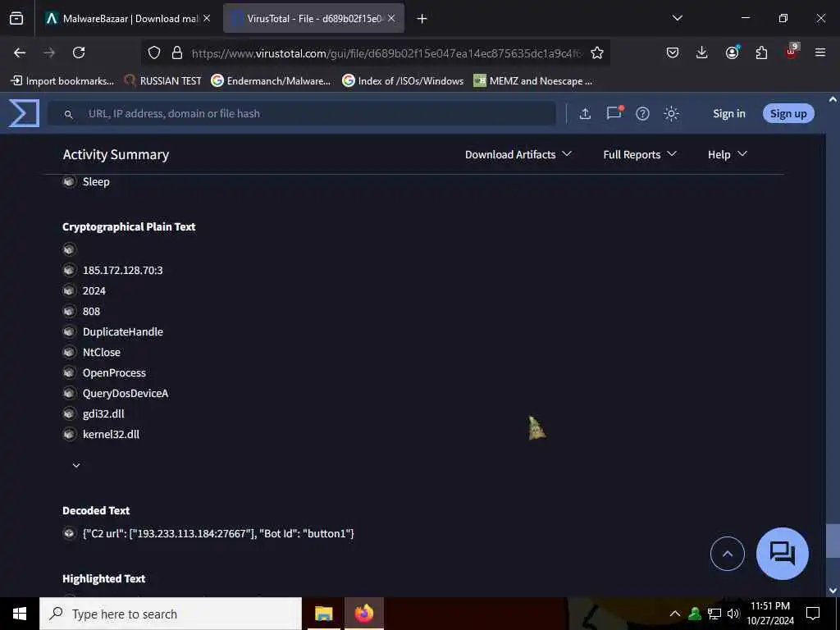Viewport: 840px width, 630px height.
Task: Click the artifact icon next to 185.172.128.70:3
Action: [x=69, y=270]
